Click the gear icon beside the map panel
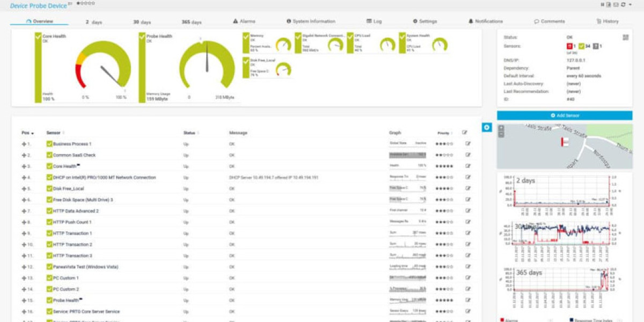The width and height of the screenshot is (644, 322). point(486,126)
